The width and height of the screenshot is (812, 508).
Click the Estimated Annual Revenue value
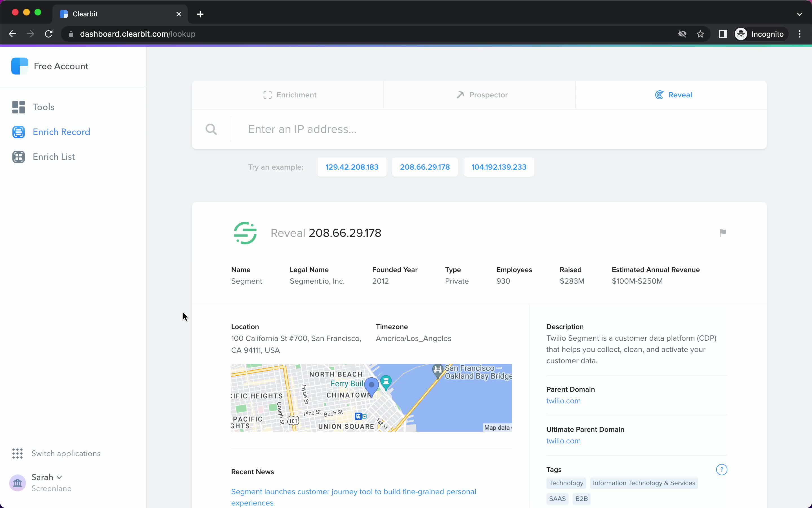(637, 281)
